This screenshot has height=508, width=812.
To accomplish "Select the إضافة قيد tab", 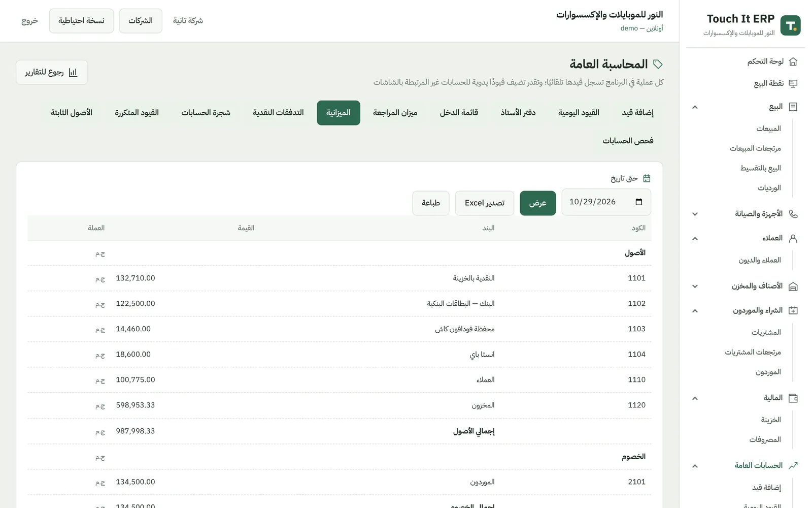I will (637, 113).
